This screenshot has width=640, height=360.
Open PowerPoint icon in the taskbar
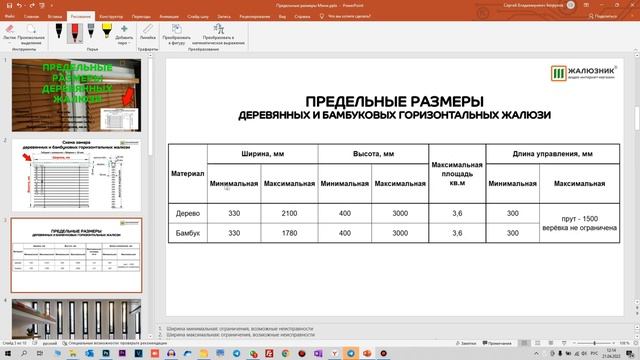pyautogui.click(x=367, y=353)
